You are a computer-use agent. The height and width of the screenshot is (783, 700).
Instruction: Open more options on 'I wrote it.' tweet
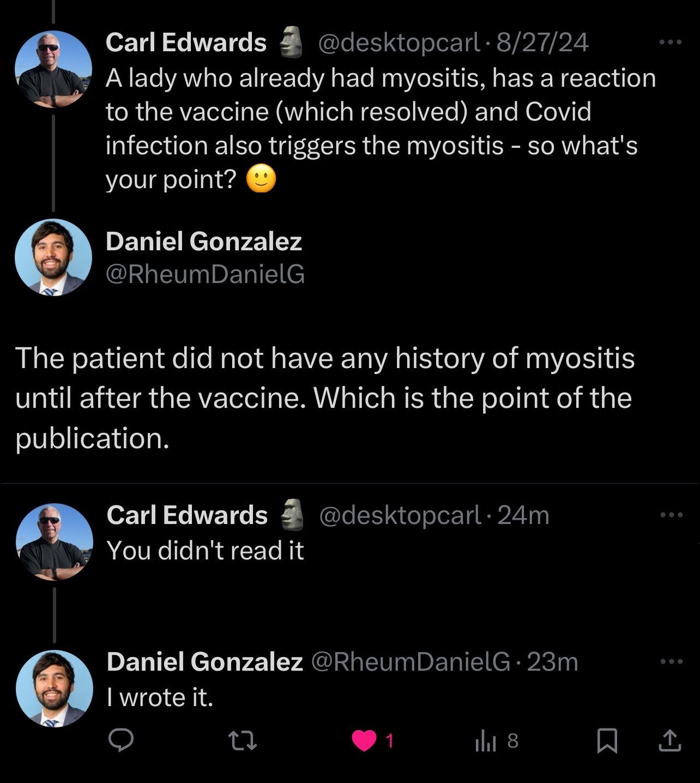(x=671, y=661)
